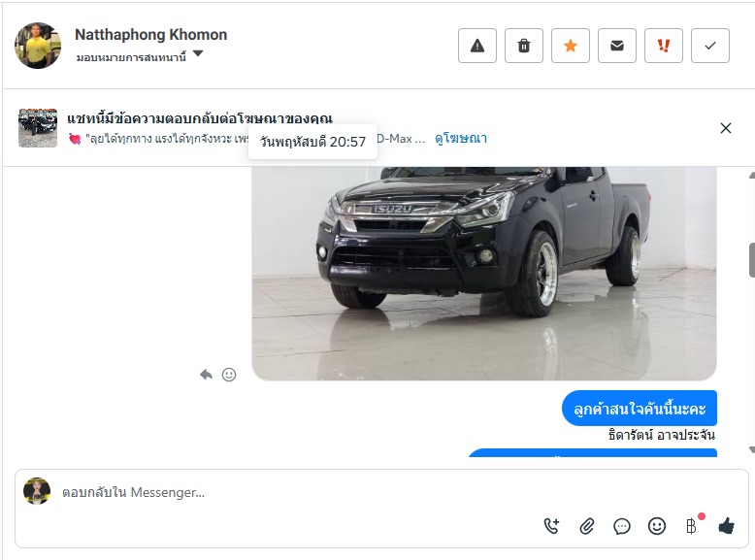The image size is (755, 560).
Task: Flag conversation with red exclamation marks
Action: coord(664,46)
